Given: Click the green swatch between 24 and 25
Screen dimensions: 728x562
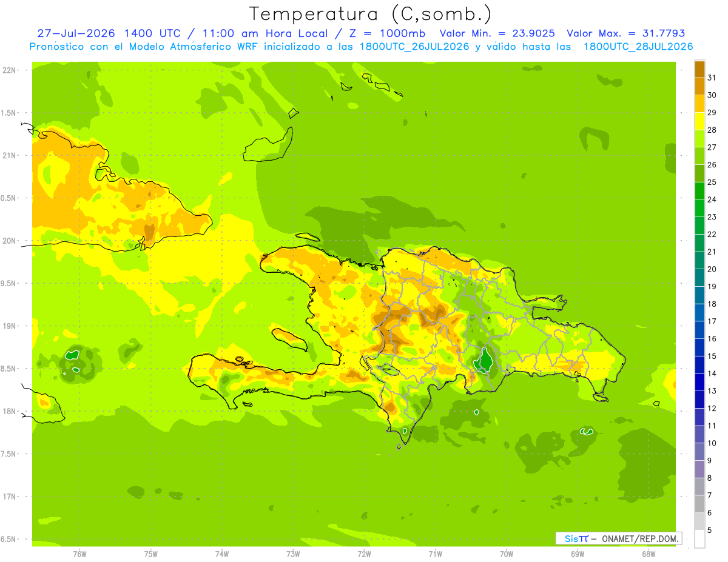Looking at the screenshot, I should tap(699, 191).
